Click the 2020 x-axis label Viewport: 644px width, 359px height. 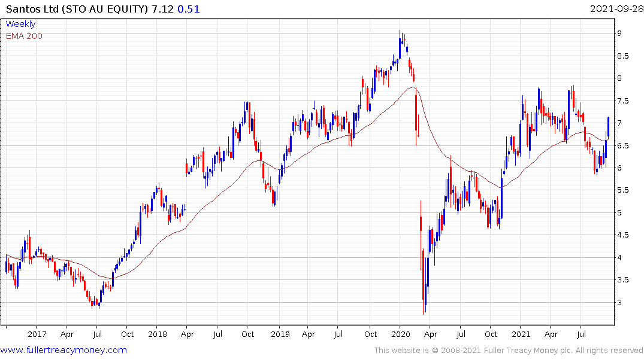tap(400, 334)
